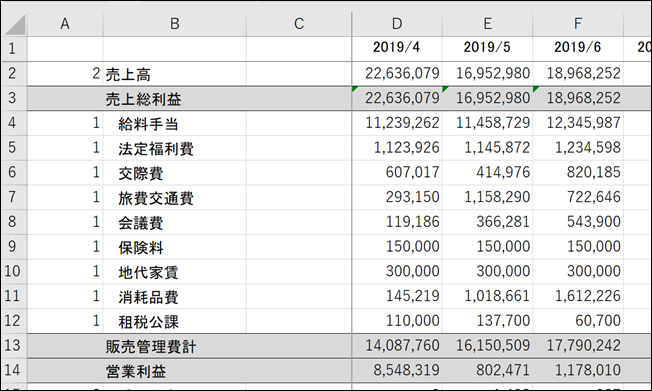Click cell containing 414,976
The width and height of the screenshot is (652, 391).
pos(487,172)
